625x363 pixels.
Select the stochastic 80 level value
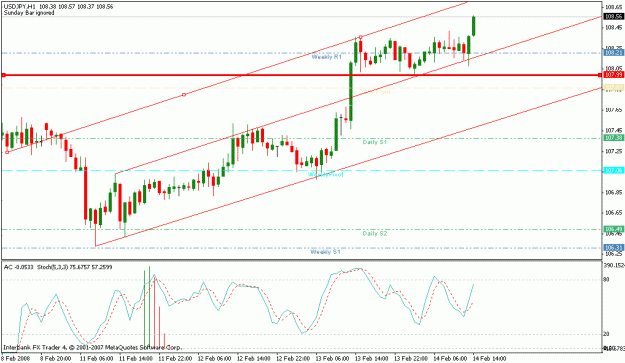(x=606, y=280)
